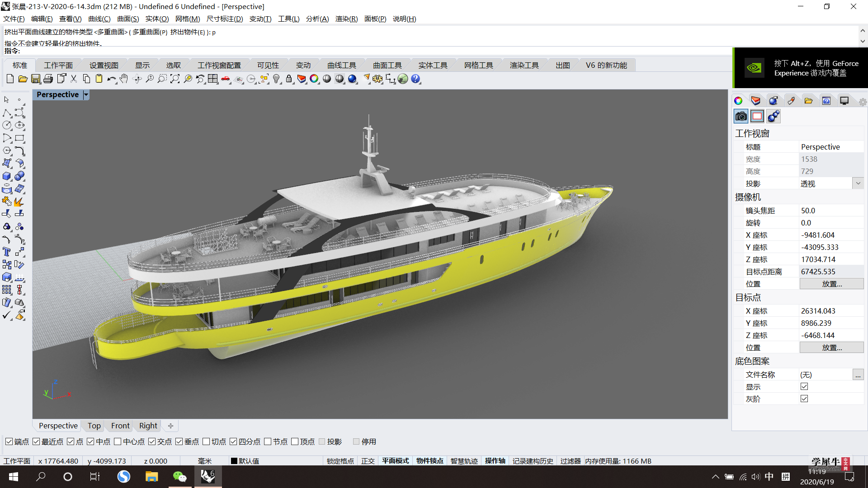Viewport: 868px width, 488px height.
Task: Click the red car named view icon
Action: pyautogui.click(x=226, y=79)
